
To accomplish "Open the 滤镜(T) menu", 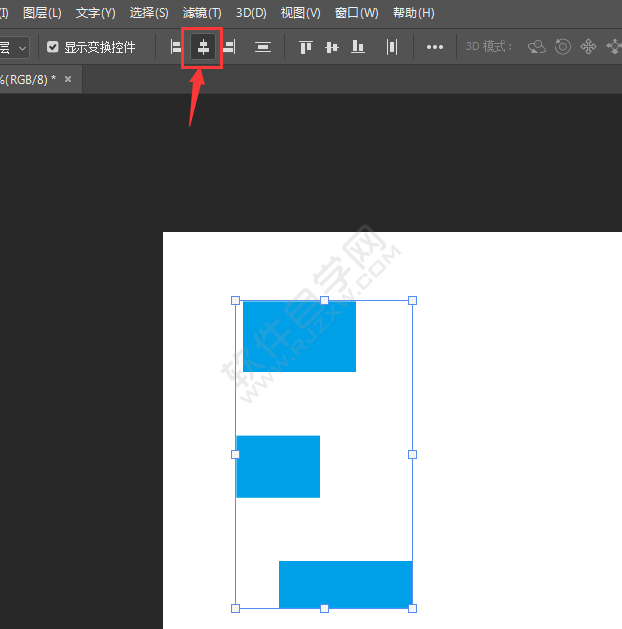I will click(202, 13).
